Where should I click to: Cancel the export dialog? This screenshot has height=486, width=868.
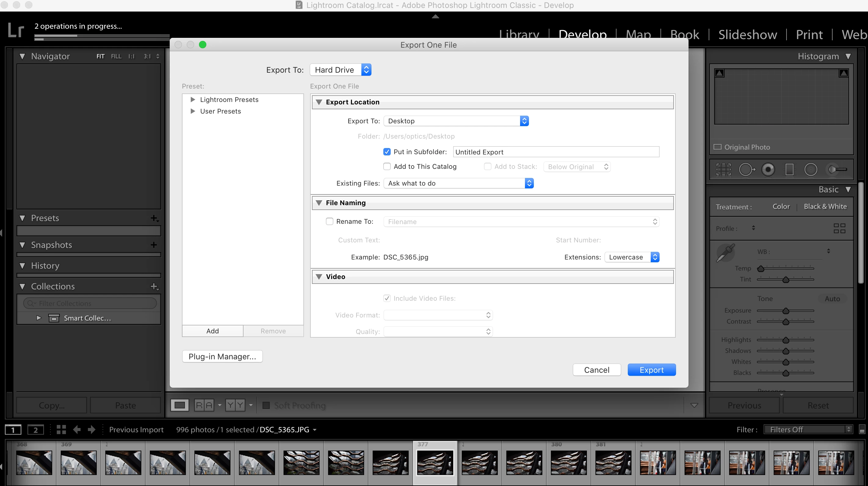click(597, 370)
